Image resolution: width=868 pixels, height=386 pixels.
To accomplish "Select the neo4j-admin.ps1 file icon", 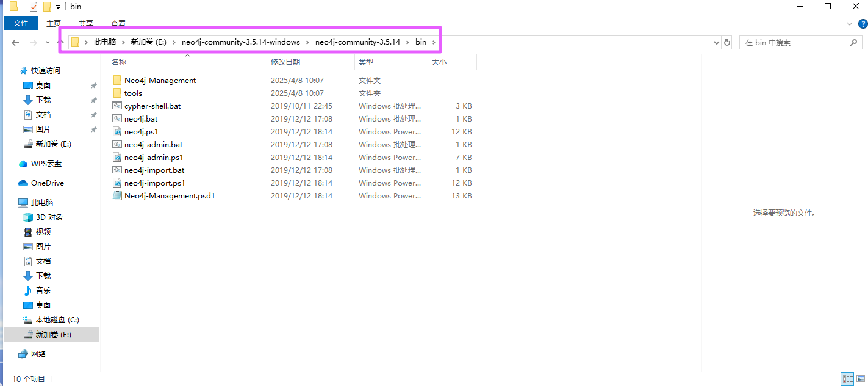I will click(118, 157).
